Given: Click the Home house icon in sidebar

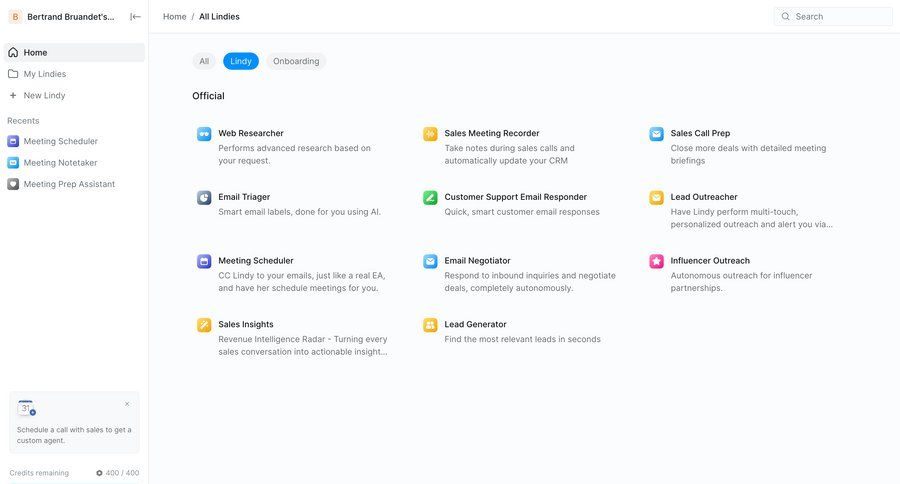Looking at the screenshot, I should (x=13, y=52).
